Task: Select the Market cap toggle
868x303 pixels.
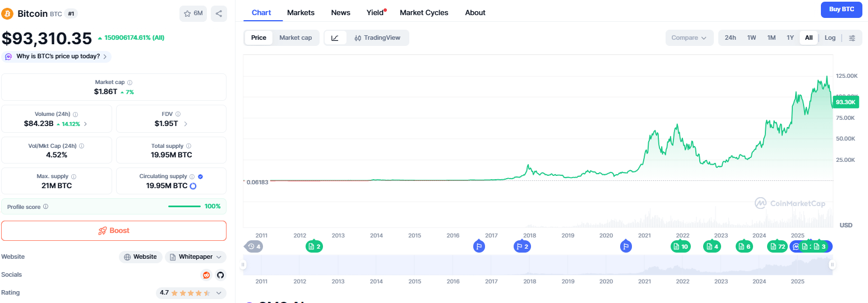Action: point(296,38)
